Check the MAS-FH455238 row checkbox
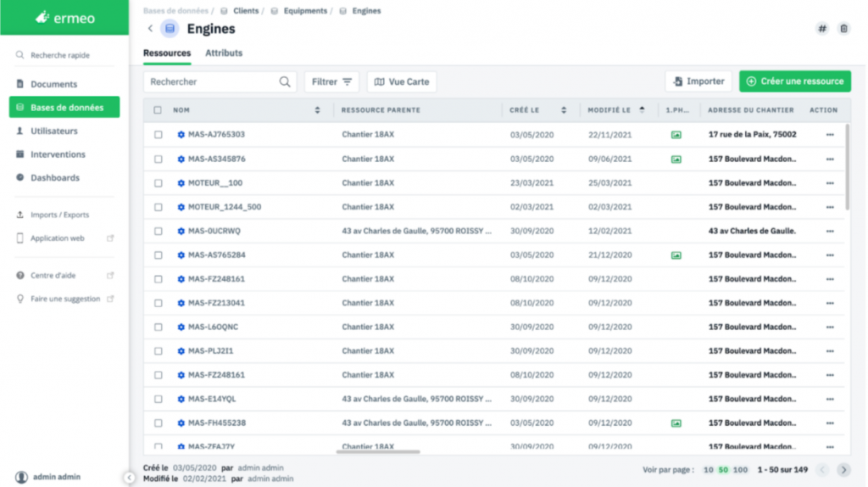This screenshot has width=868, height=487. [x=159, y=423]
